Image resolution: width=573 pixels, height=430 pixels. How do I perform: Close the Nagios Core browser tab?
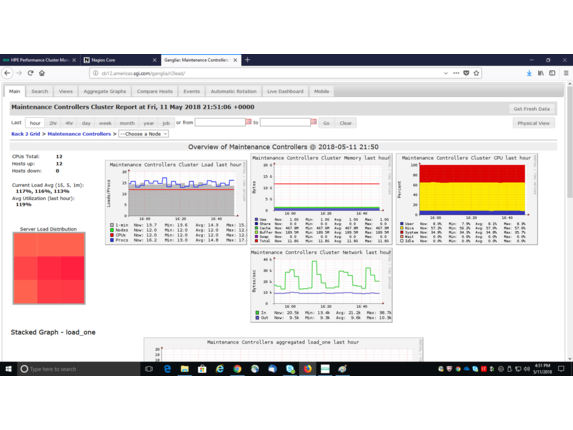pos(155,60)
